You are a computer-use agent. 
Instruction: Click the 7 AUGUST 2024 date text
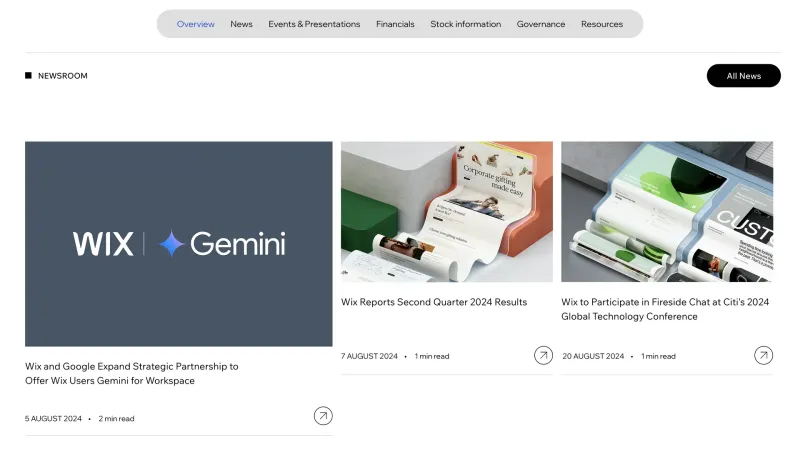pyautogui.click(x=369, y=356)
